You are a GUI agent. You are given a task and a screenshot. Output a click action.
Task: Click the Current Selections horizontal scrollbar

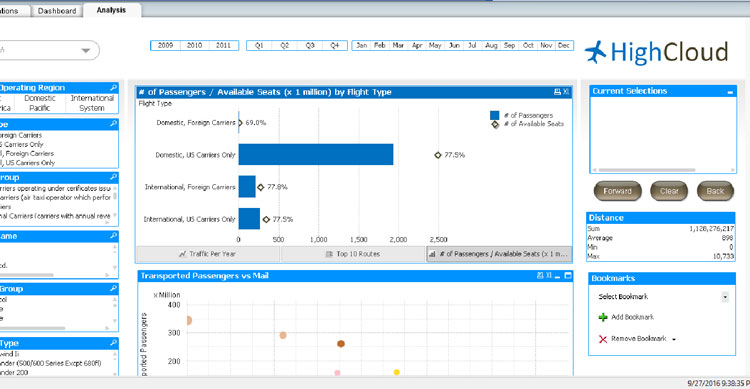click(x=647, y=170)
